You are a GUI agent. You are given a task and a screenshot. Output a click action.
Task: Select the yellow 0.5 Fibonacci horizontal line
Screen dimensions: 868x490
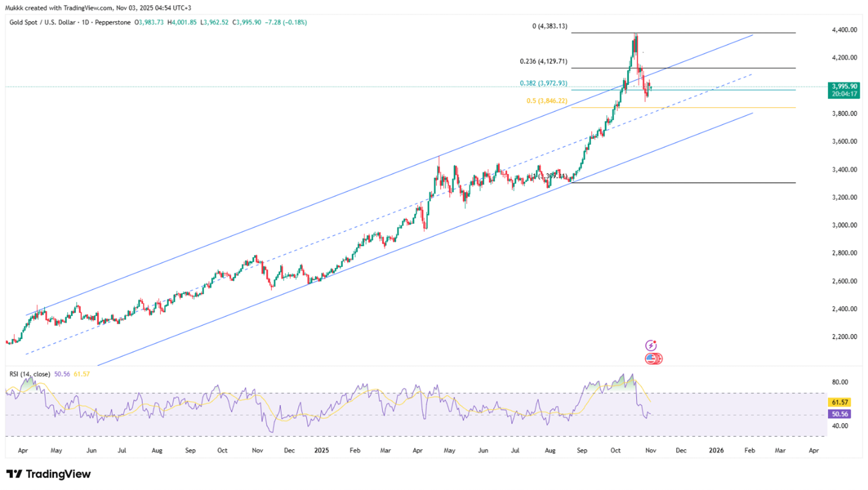(x=724, y=108)
